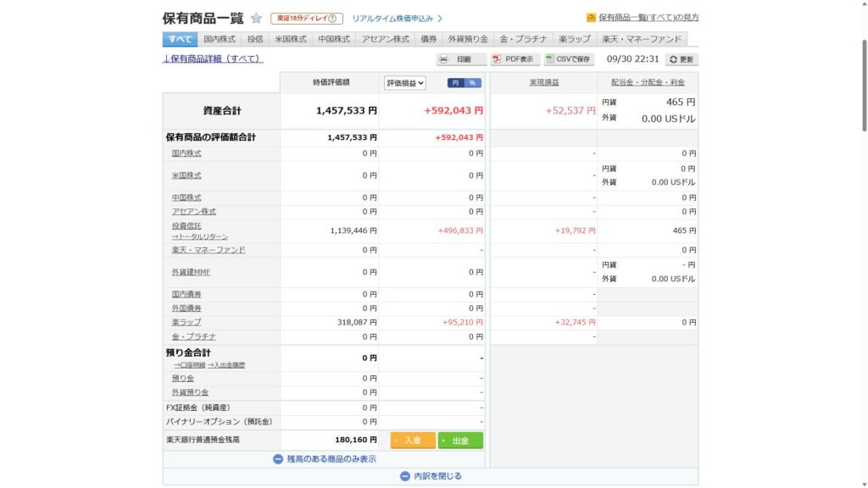Click the 実現損益 column header link
The width and height of the screenshot is (868, 488).
click(x=544, y=82)
